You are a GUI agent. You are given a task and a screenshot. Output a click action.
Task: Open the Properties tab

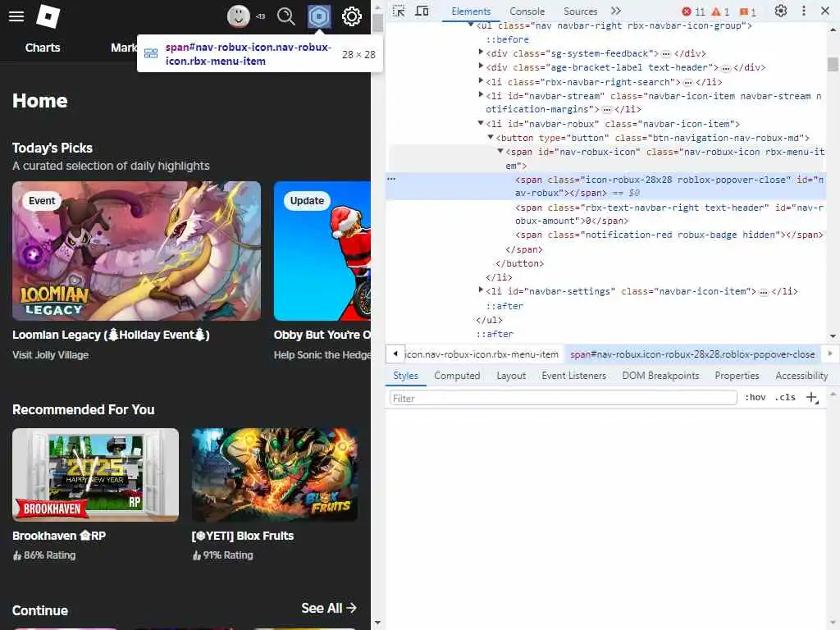pyautogui.click(x=737, y=376)
